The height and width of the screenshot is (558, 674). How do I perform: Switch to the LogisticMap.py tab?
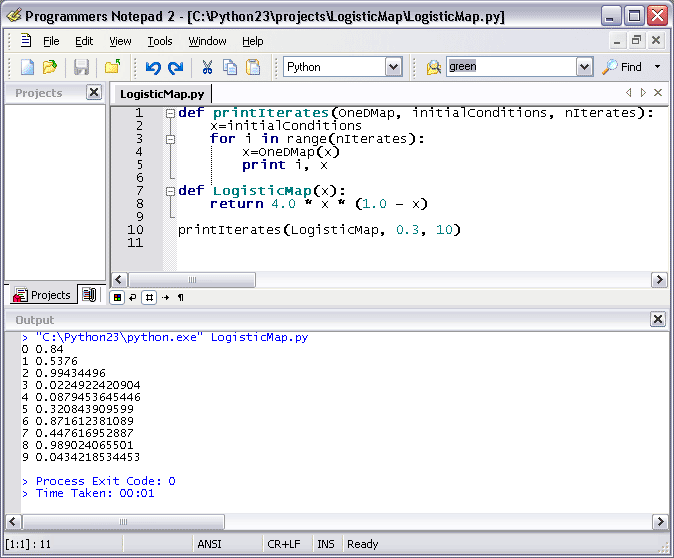(x=162, y=94)
